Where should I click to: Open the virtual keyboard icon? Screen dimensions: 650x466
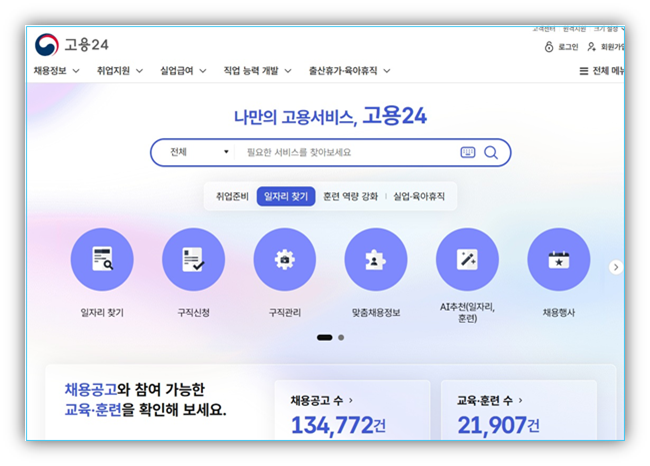click(x=468, y=153)
